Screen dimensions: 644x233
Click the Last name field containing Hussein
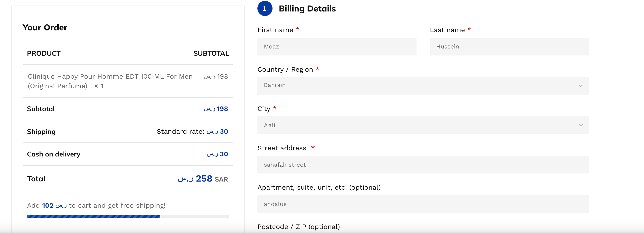[x=509, y=47]
